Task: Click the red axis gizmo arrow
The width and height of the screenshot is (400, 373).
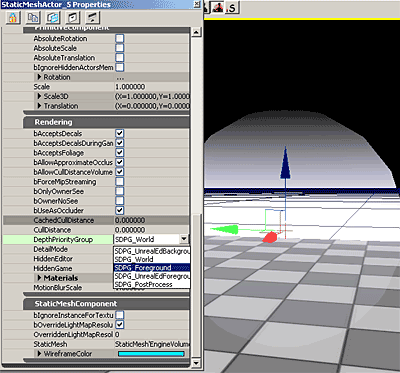Action: point(270,237)
